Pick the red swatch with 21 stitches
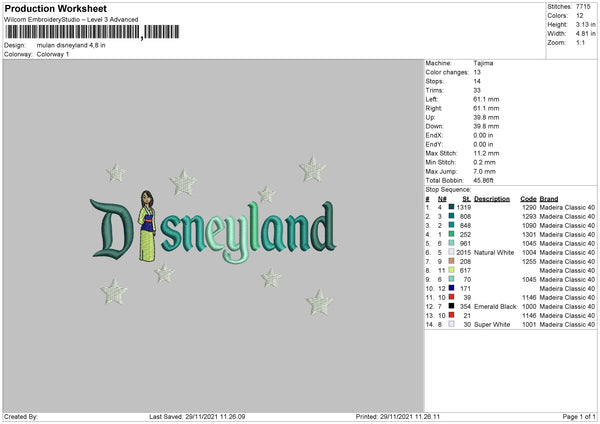 (451, 315)
